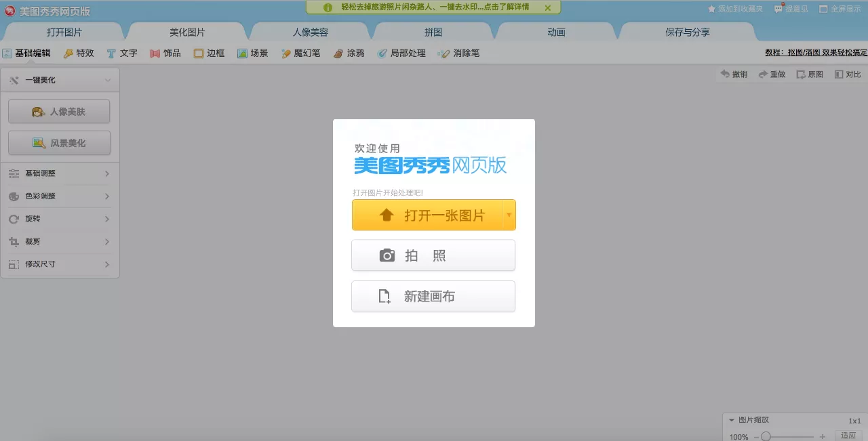Click the green banner info icon
This screenshot has width=868, height=441.
click(x=328, y=7)
